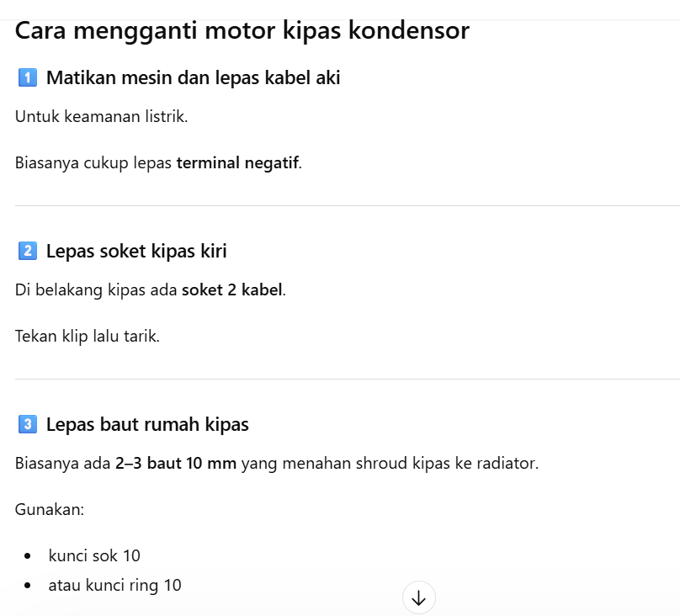Click the bullet dot before 'kunci sok 10'
680x616 pixels.
pyautogui.click(x=29, y=555)
